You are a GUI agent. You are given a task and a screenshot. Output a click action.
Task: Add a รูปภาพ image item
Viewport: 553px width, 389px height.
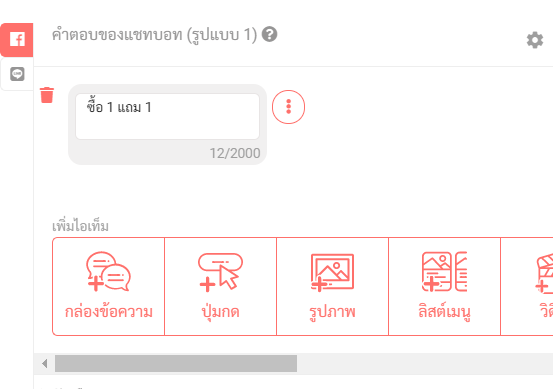(x=332, y=286)
